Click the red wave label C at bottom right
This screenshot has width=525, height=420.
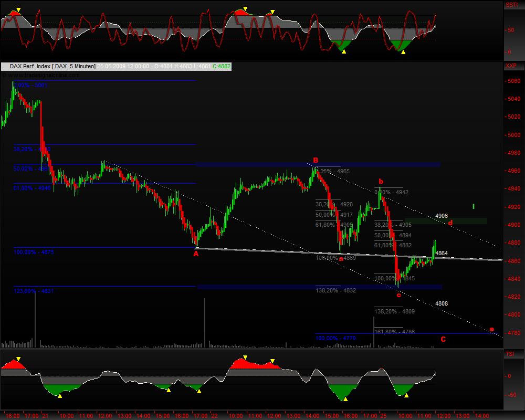[444, 340]
